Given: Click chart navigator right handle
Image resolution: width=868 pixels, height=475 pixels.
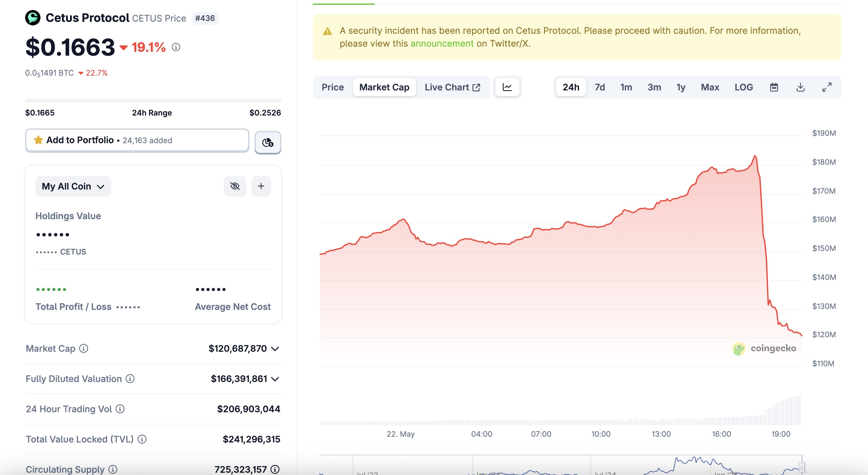Looking at the screenshot, I should [x=802, y=467].
